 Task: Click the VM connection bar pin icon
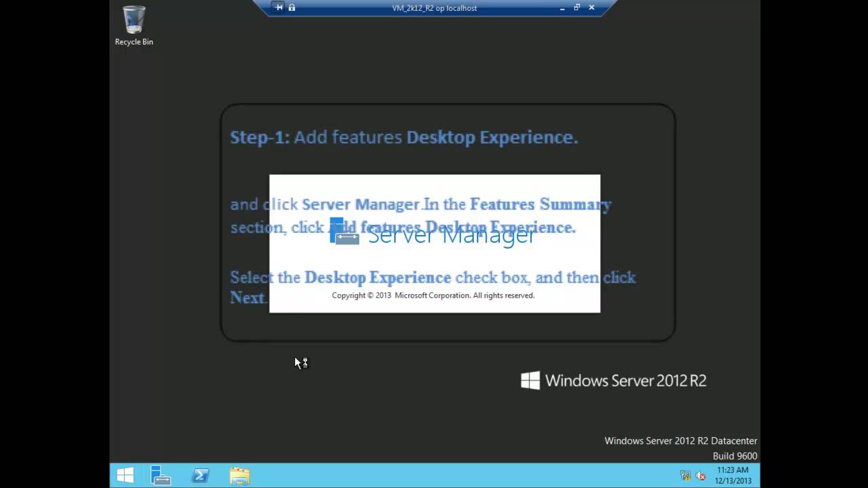click(x=279, y=7)
